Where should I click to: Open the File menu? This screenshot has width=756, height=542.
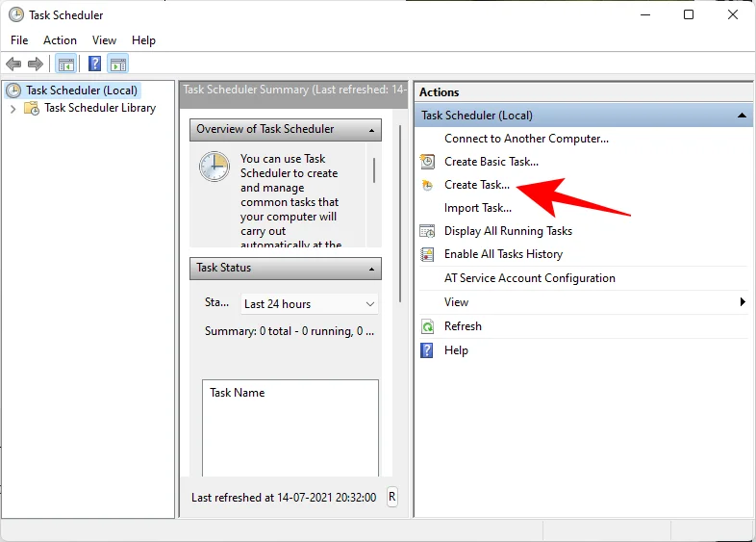(x=19, y=40)
